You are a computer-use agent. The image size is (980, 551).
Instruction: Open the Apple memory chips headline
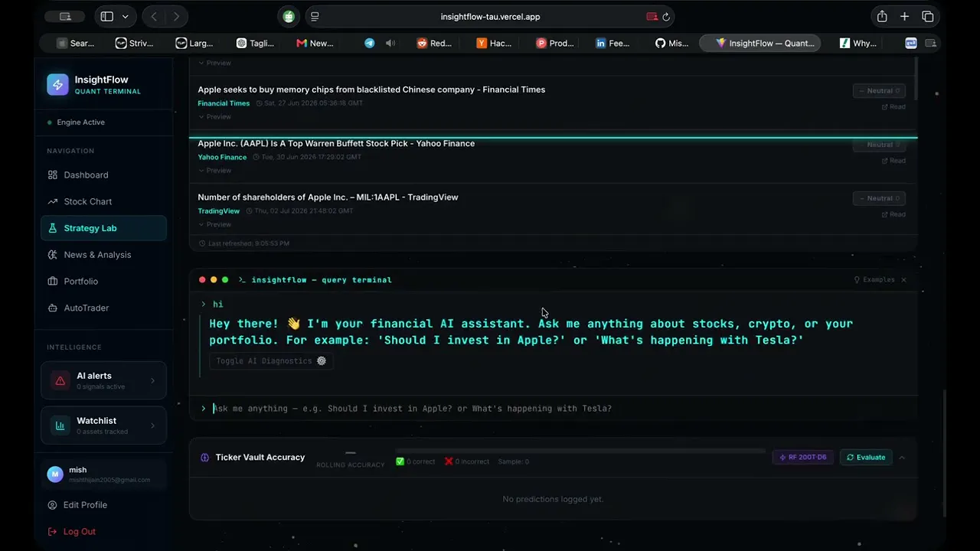pyautogui.click(x=371, y=90)
